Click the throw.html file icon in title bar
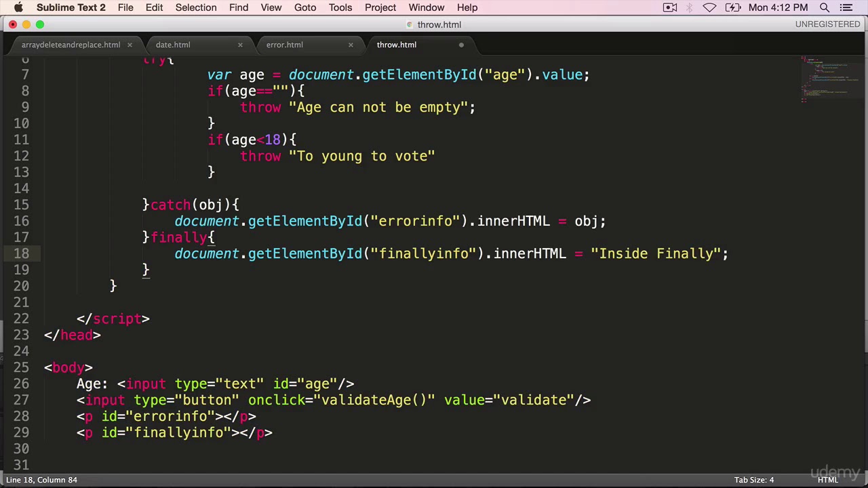The image size is (868, 488). click(x=410, y=24)
